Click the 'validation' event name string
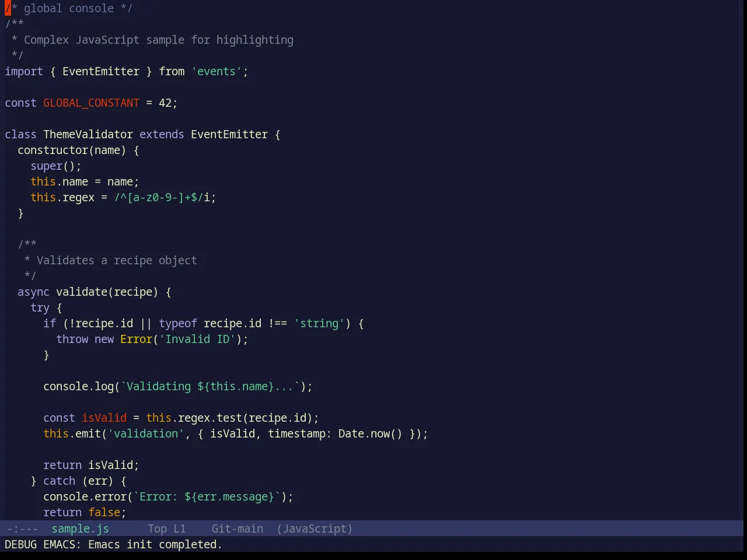This screenshot has height=560, width=747. tap(146, 433)
